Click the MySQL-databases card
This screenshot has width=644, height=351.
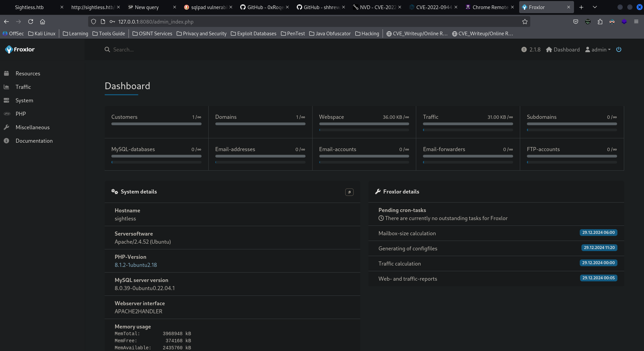(x=156, y=154)
